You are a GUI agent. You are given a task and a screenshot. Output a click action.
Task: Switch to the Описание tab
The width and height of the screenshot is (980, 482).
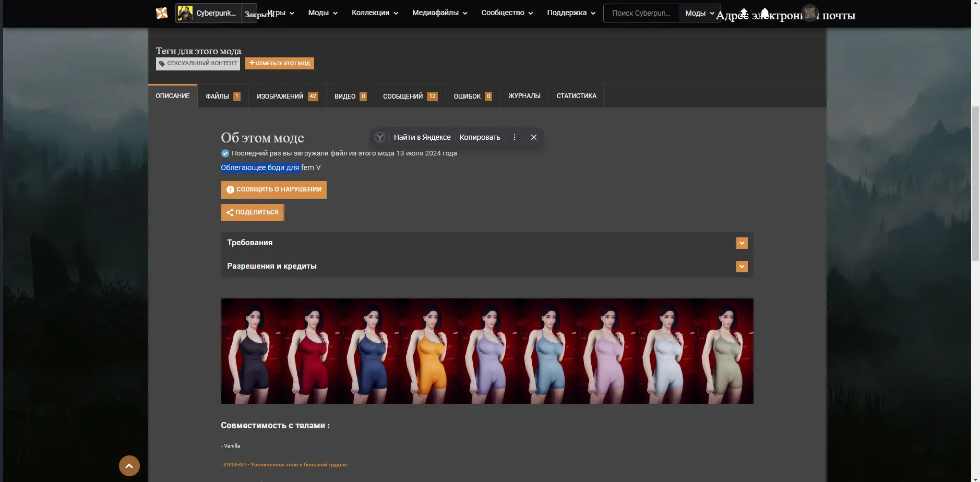point(173,96)
